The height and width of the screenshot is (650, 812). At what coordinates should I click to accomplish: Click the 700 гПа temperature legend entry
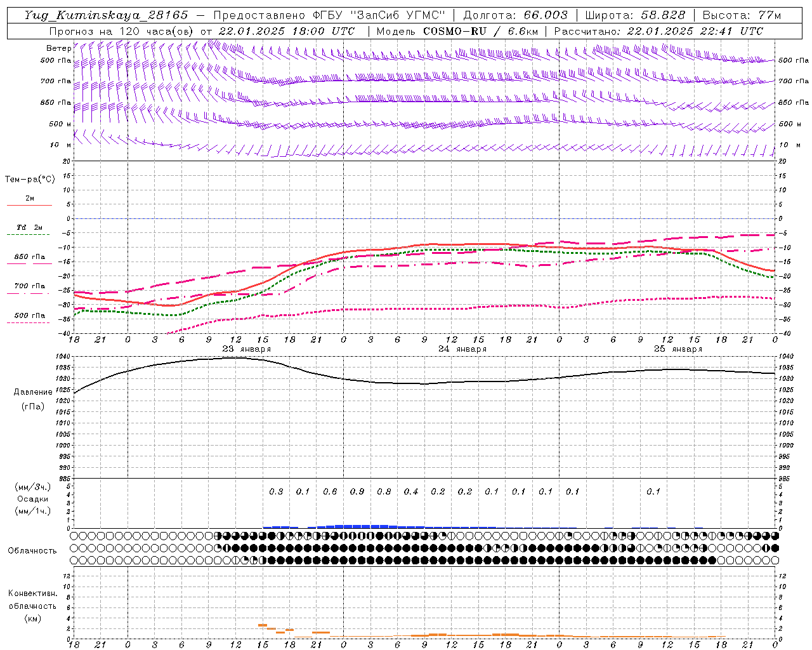coord(29,286)
